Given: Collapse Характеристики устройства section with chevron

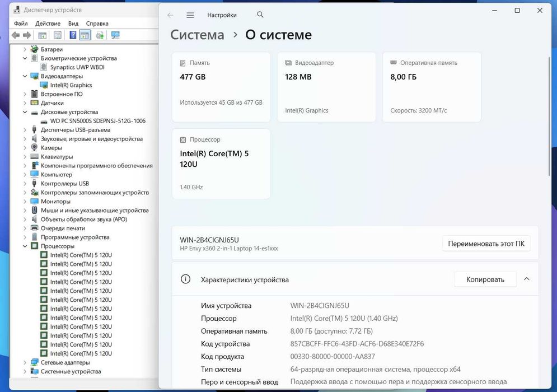Looking at the screenshot, I should coord(526,279).
